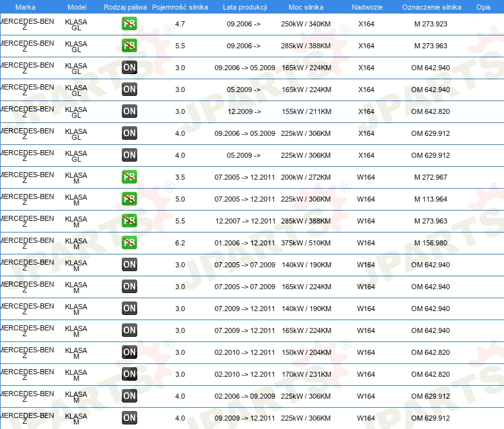Click the Rodzaj paliwa column header

click(125, 7)
